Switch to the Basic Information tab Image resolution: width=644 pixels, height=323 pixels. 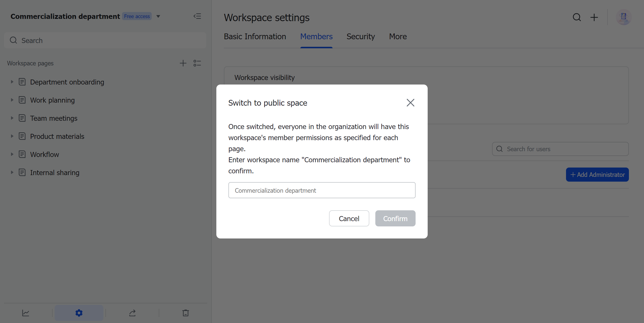(x=255, y=36)
